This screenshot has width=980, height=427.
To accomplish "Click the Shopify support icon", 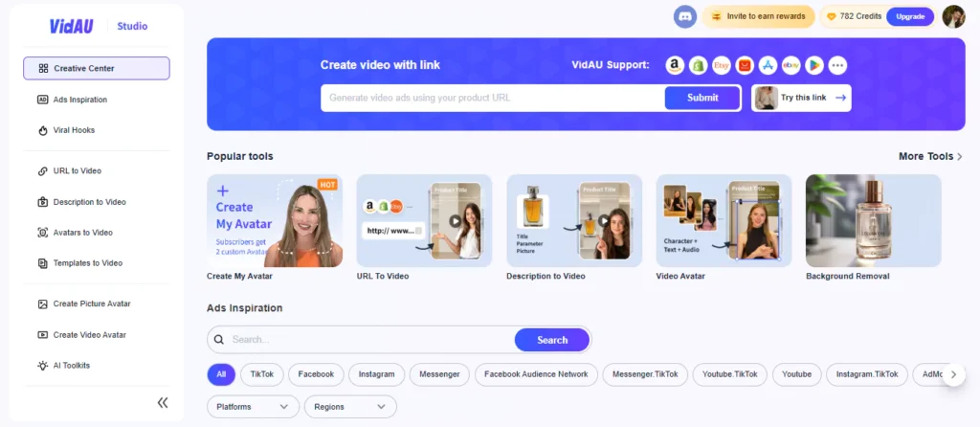I will pyautogui.click(x=698, y=65).
